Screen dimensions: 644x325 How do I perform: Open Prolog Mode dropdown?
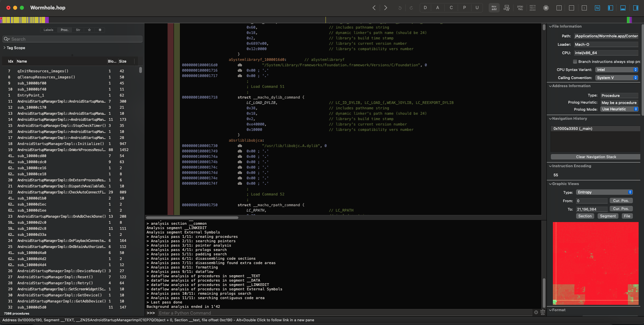tap(619, 109)
